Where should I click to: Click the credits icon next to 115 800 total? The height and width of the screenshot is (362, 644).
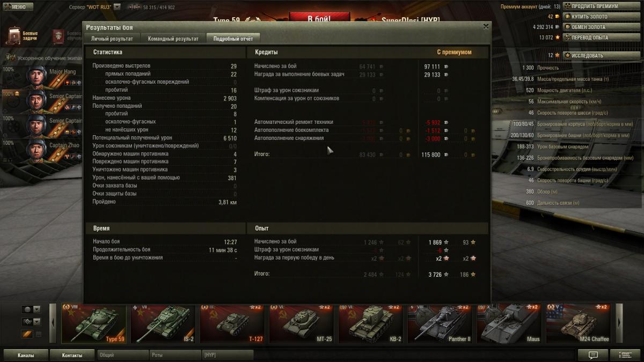(x=446, y=154)
